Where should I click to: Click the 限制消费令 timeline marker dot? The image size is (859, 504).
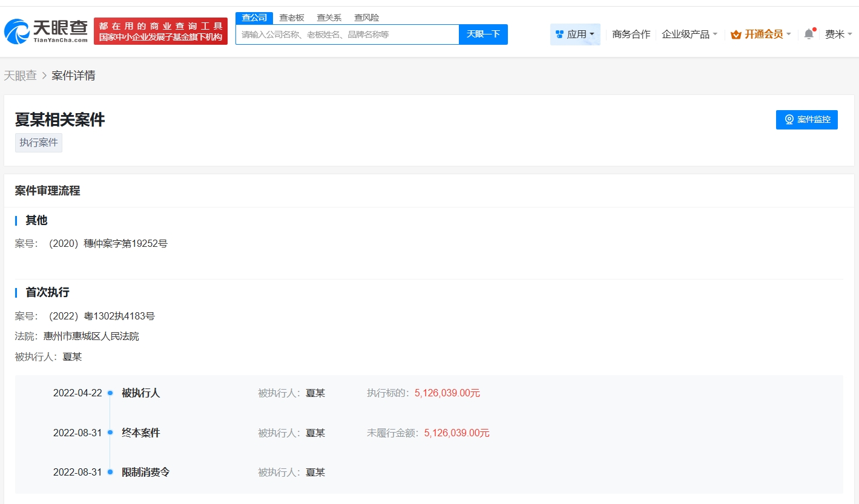click(x=110, y=473)
